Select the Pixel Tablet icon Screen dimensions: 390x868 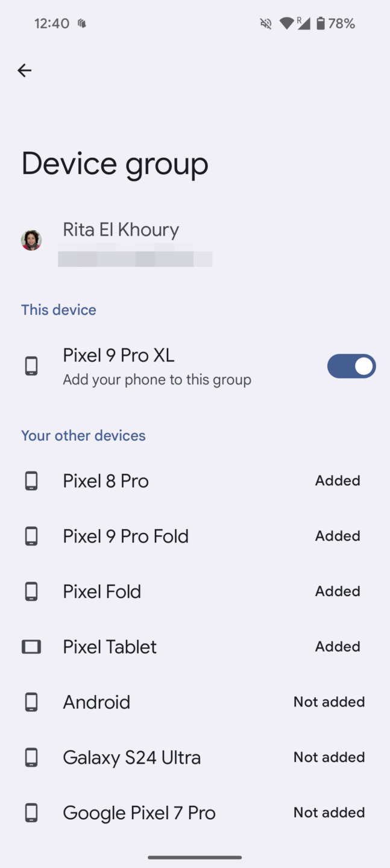click(x=31, y=646)
